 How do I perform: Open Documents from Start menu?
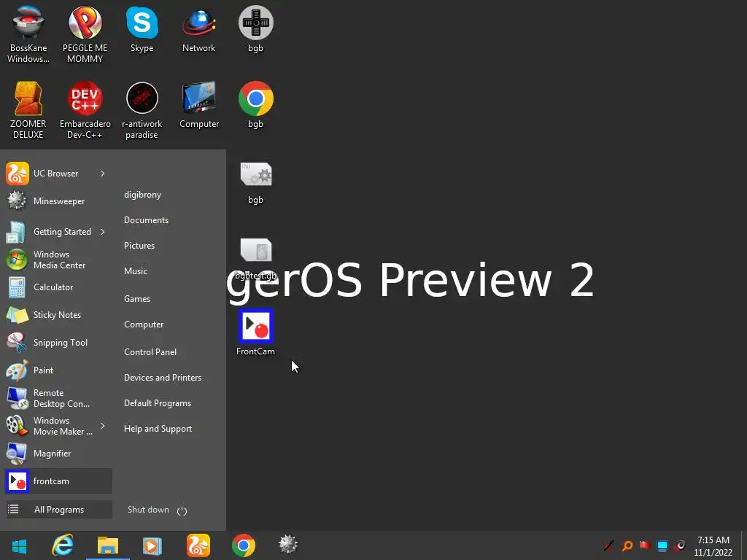(x=146, y=220)
